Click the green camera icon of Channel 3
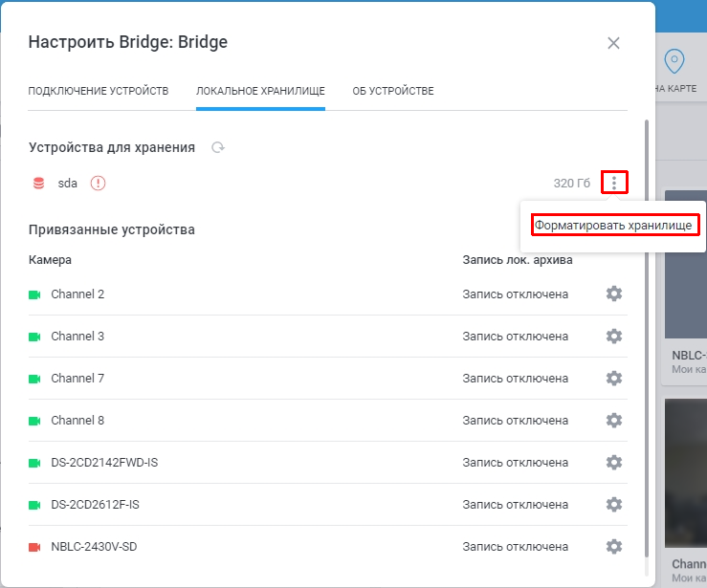This screenshot has width=707, height=588. [x=34, y=337]
